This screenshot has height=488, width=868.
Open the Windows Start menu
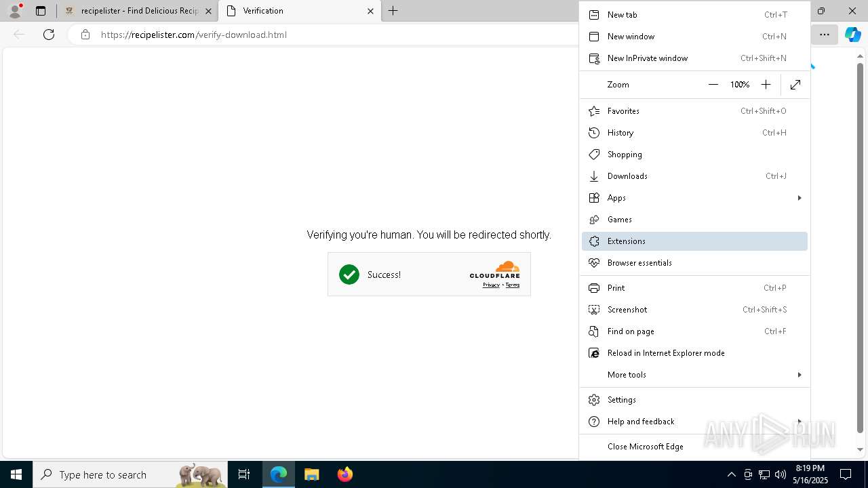[x=16, y=474]
